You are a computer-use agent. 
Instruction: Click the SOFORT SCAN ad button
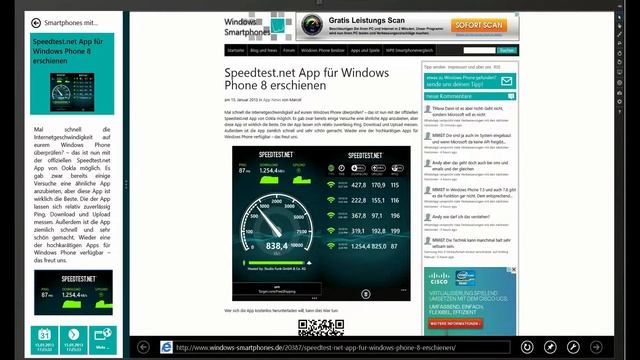click(479, 25)
